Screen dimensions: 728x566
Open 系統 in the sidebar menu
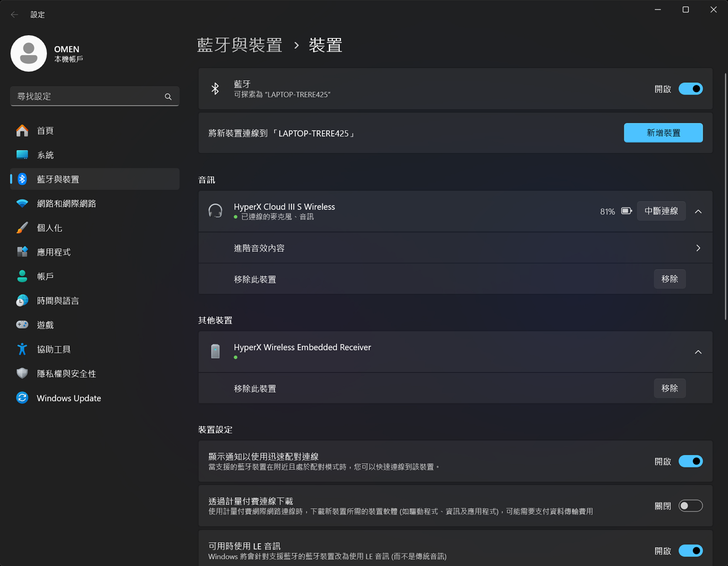45,155
